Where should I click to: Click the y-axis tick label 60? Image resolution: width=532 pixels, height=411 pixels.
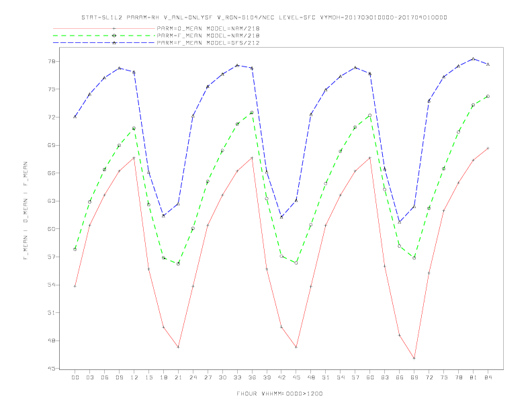[x=52, y=229]
